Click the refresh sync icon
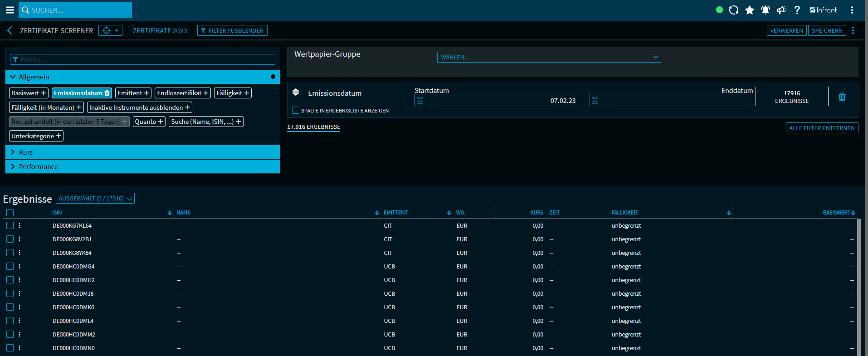 [734, 10]
